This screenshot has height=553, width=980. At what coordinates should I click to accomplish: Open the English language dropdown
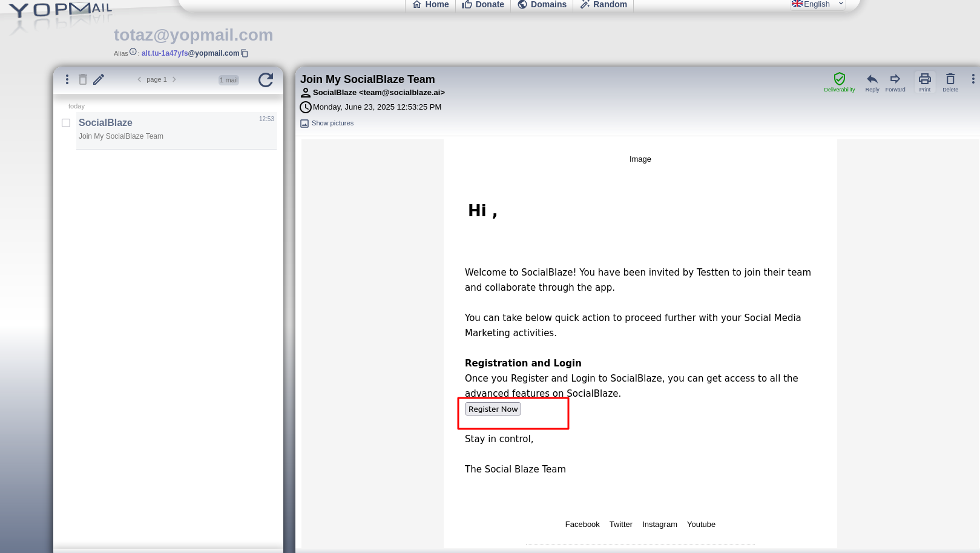coord(817,4)
